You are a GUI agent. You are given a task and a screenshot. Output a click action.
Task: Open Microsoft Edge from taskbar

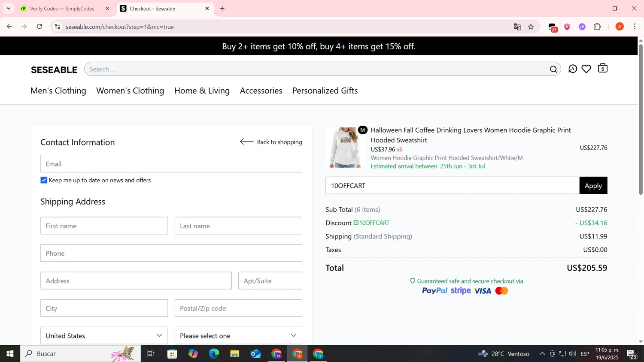point(214,354)
